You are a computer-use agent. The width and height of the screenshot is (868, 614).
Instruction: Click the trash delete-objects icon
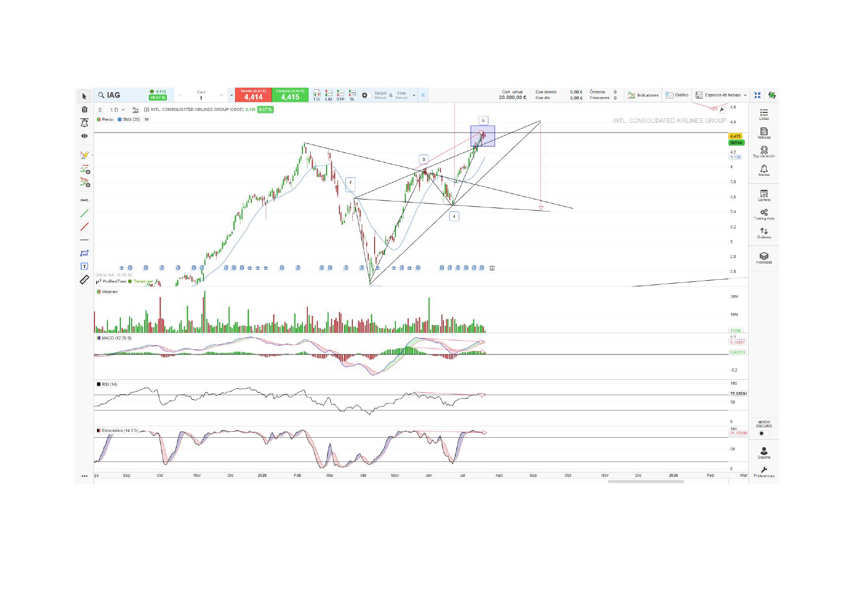pyautogui.click(x=84, y=109)
